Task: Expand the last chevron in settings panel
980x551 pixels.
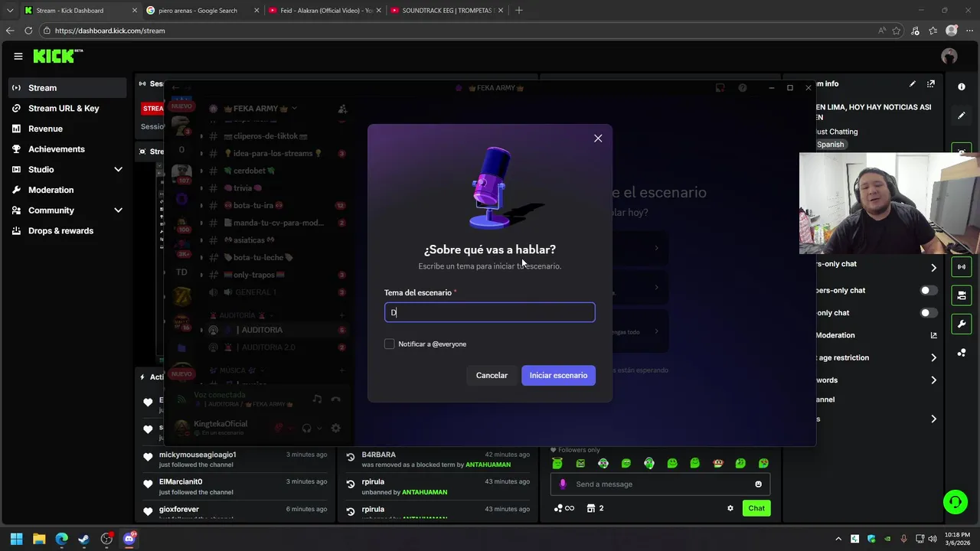Action: point(933,419)
